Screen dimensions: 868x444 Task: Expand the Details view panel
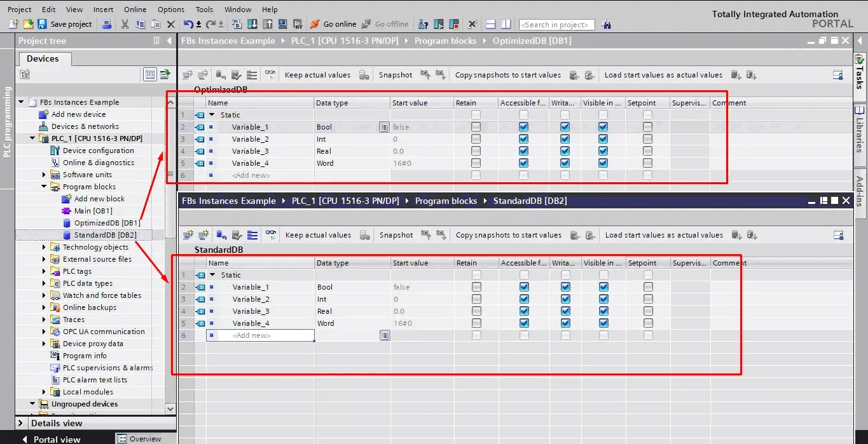coord(21,423)
